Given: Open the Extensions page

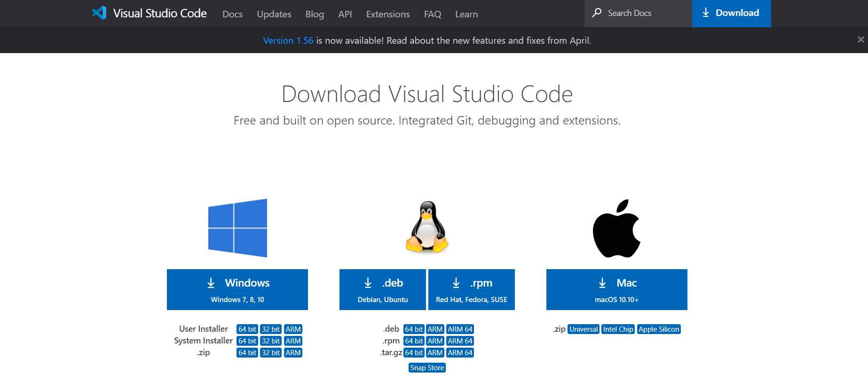Looking at the screenshot, I should click(x=388, y=14).
